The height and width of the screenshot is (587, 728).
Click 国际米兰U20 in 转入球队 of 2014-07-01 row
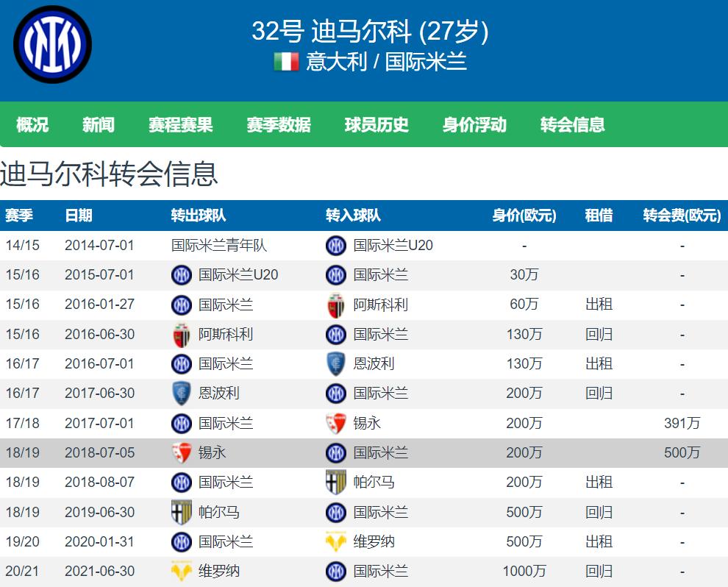[393, 245]
